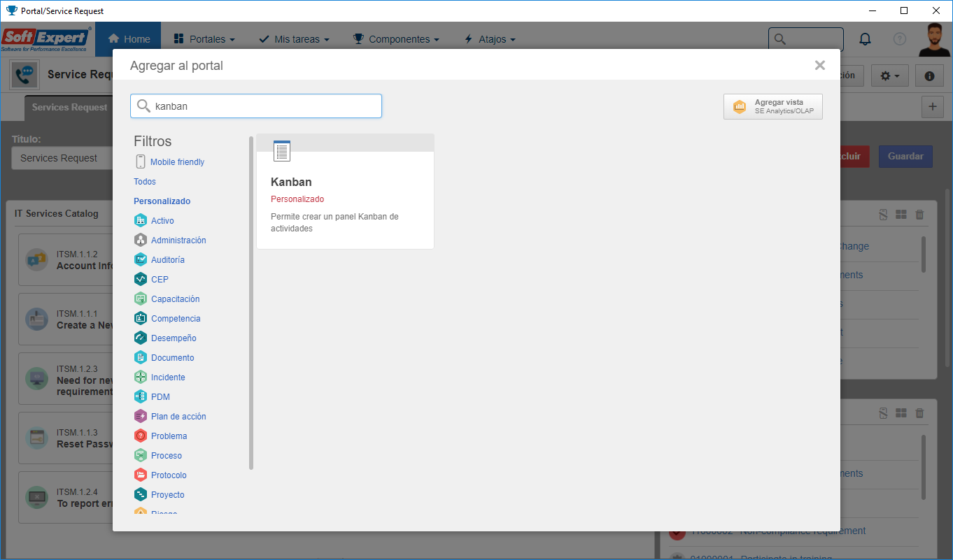Image resolution: width=953 pixels, height=560 pixels.
Task: Click the Kanban card Personalizado label
Action: (x=297, y=199)
